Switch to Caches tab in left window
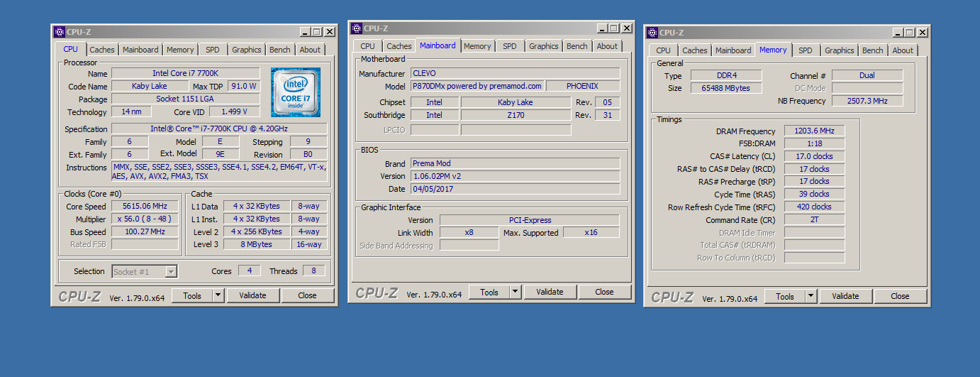The image size is (980, 377). [x=102, y=50]
